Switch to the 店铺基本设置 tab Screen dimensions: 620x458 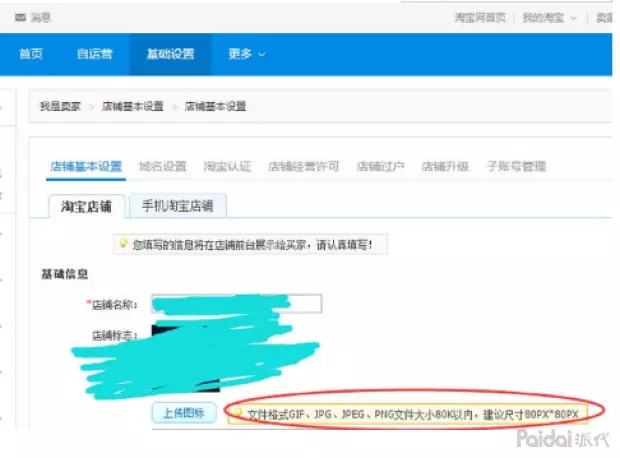click(86, 167)
